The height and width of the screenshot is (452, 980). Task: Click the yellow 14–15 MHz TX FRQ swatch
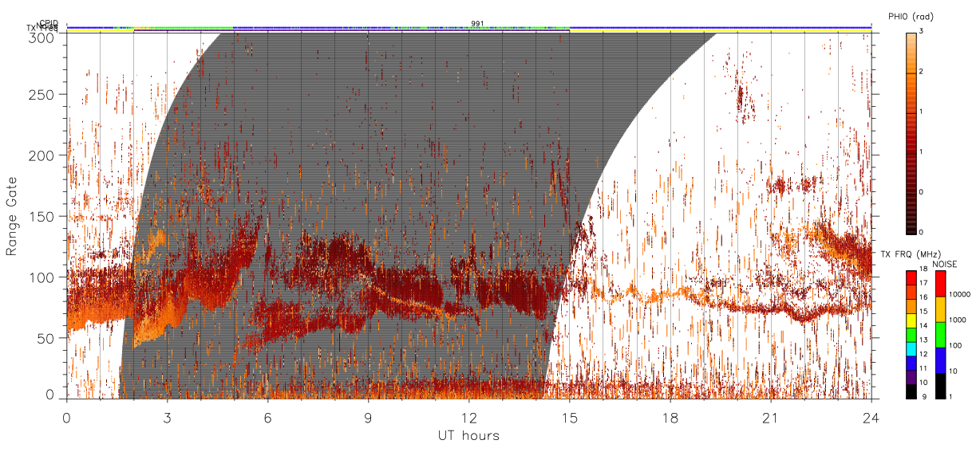point(911,320)
